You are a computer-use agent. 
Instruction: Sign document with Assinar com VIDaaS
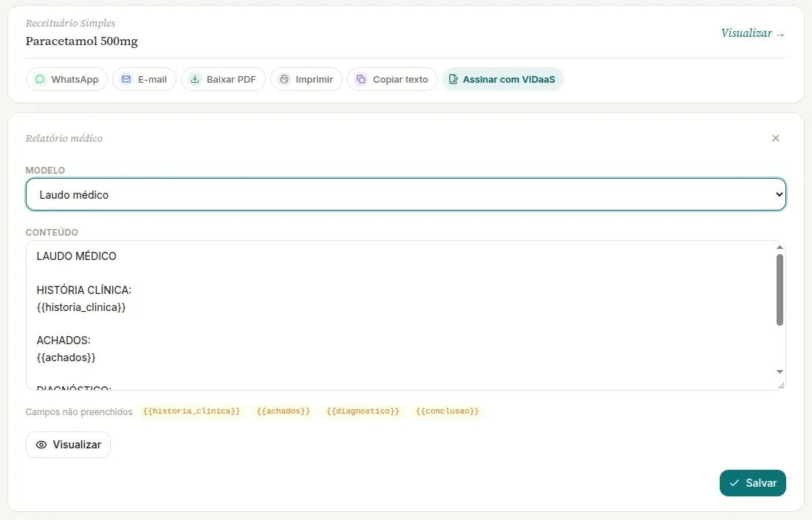click(x=502, y=79)
